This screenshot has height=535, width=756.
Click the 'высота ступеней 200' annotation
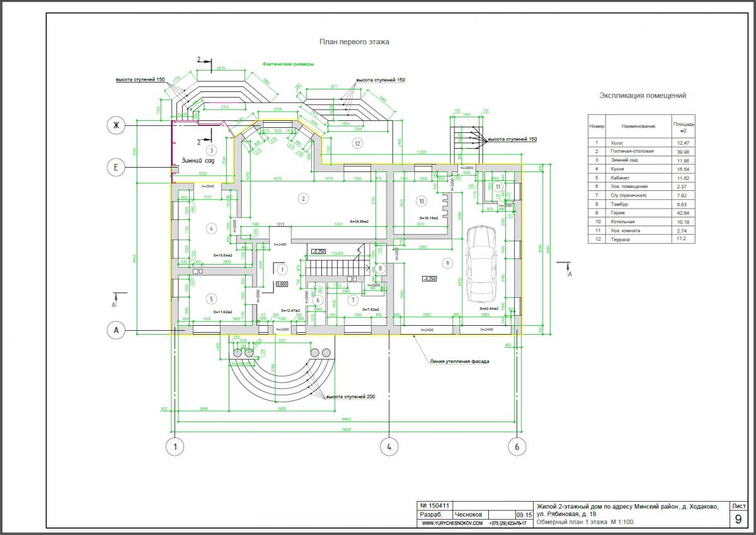351,397
